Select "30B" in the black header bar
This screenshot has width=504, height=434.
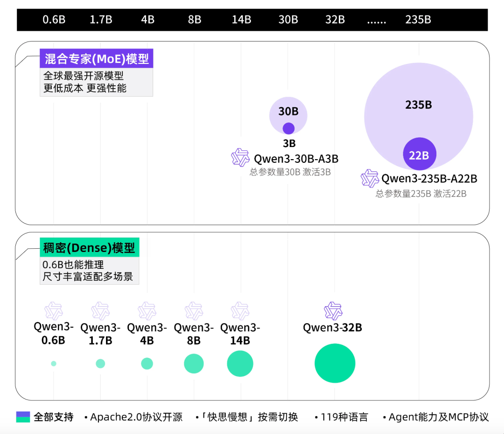pos(288,20)
